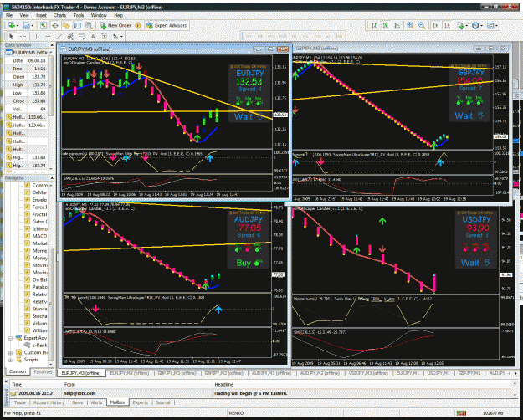Select the equidistant channel tool
This screenshot has width=523, height=420.
[x=70, y=36]
